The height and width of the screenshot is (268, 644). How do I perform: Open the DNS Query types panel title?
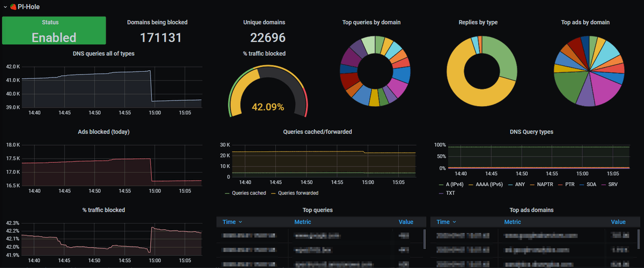[531, 131]
